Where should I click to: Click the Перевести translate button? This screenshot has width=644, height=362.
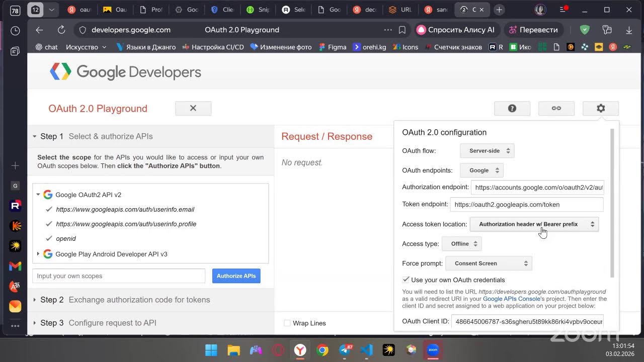tap(534, 30)
